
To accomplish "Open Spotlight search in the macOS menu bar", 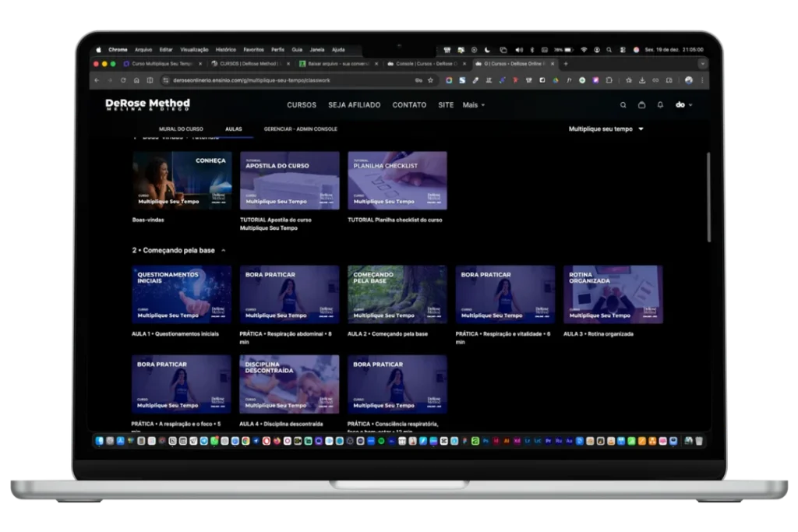I will point(609,50).
